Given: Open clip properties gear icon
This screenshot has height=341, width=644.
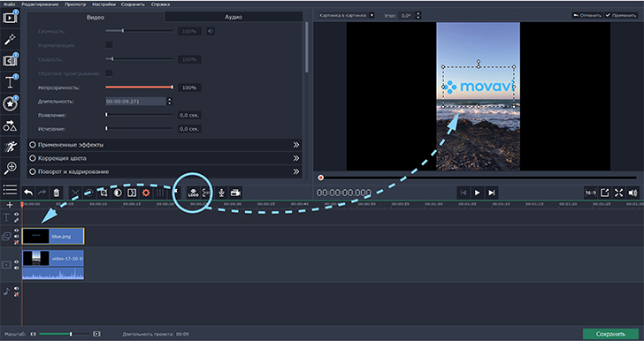Looking at the screenshot, I should click(x=145, y=193).
